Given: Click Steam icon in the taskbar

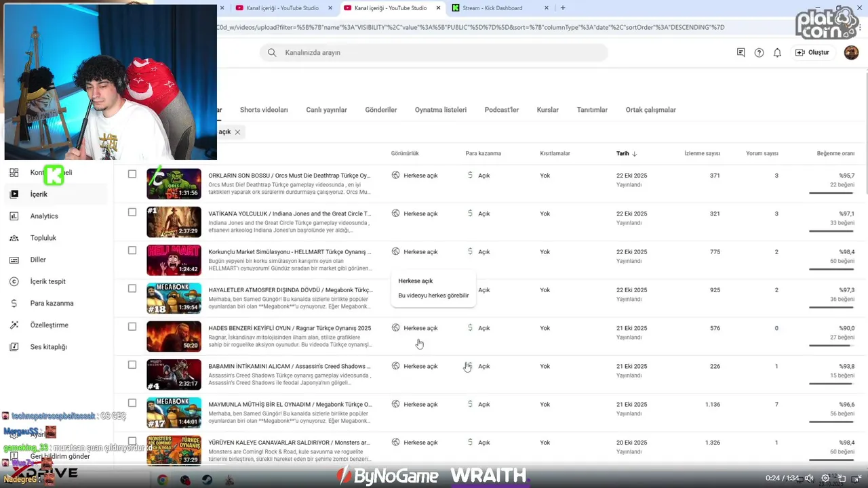Looking at the screenshot, I should 207,480.
